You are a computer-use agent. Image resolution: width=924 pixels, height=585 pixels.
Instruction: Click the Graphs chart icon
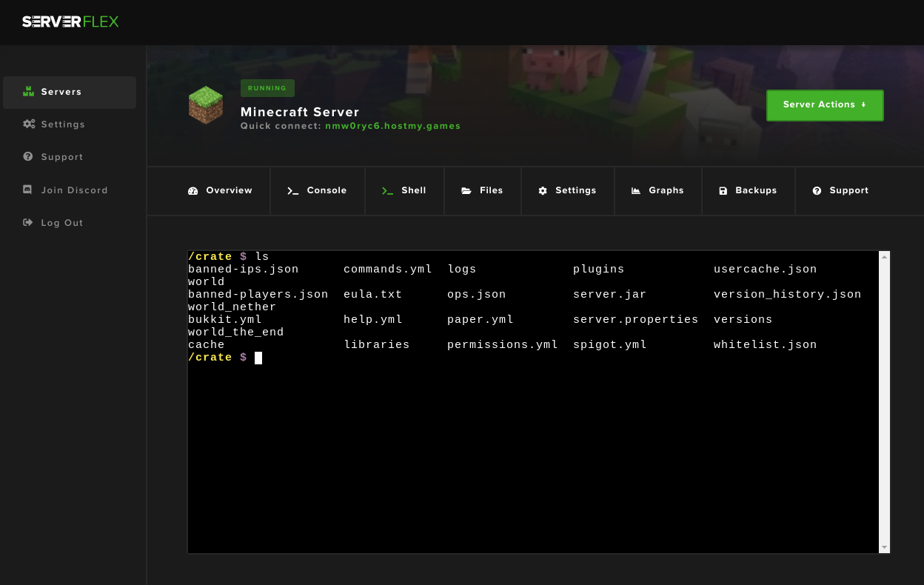click(x=636, y=191)
